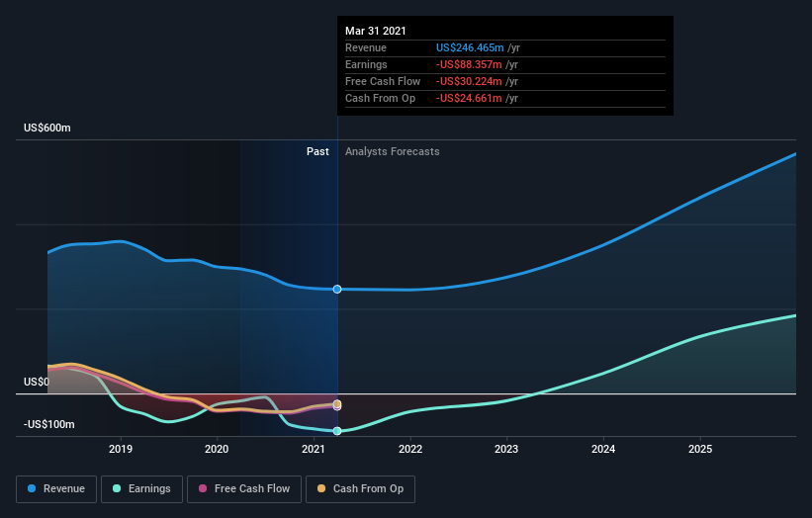Click the Revenue row label in tooltip
The height and width of the screenshot is (518, 812).
point(366,47)
